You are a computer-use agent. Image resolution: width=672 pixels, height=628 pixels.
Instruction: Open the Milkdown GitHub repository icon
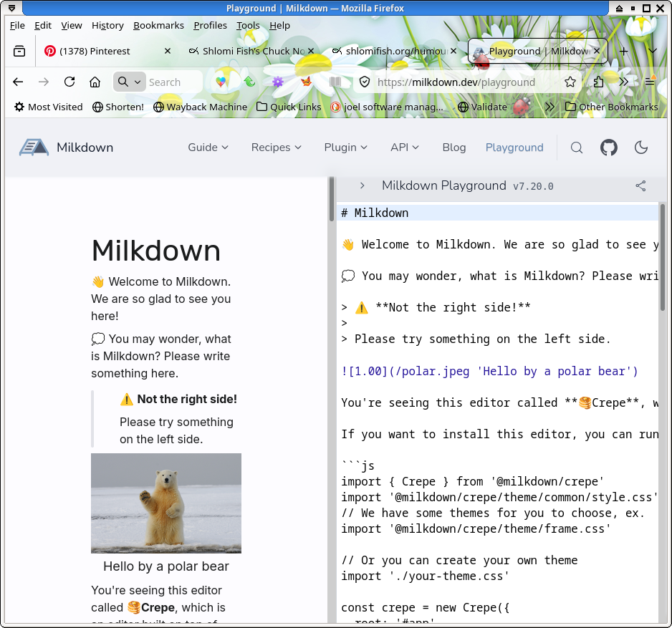point(608,148)
